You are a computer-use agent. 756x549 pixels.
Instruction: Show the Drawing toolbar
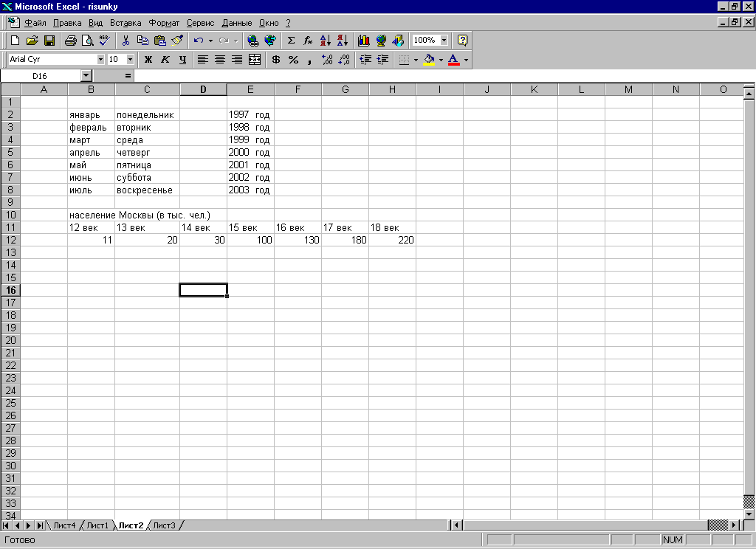point(398,41)
